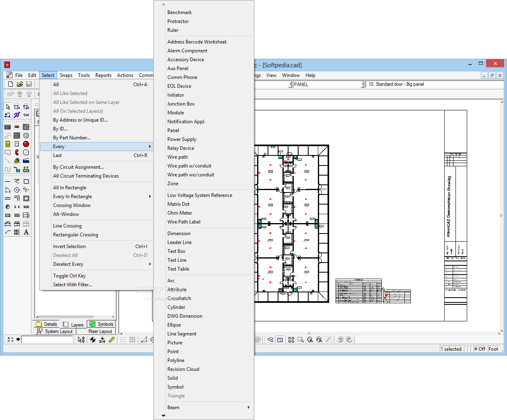Switch to the Layers tab

click(x=73, y=325)
